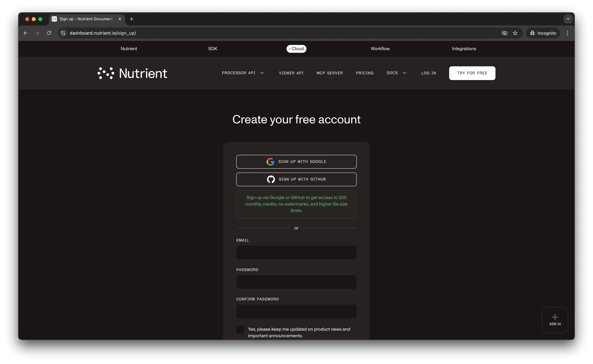Click the blocked third-party cookies eye icon
Screen dimensions: 593x364
click(x=504, y=33)
